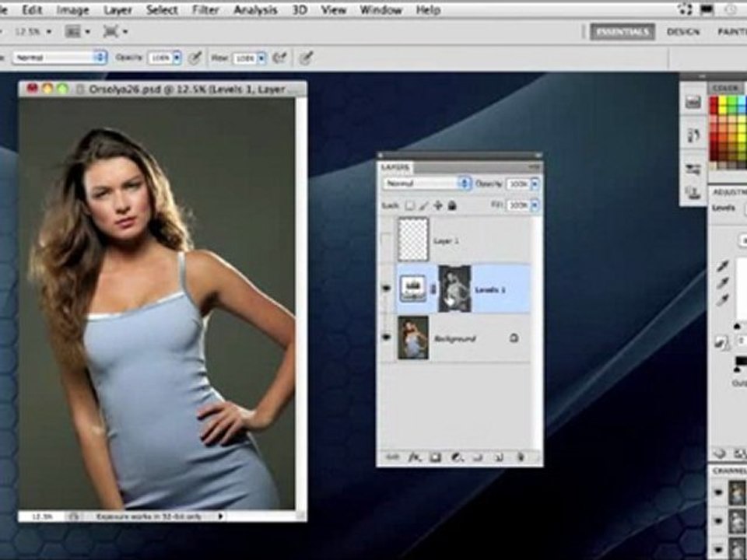Screen dimensions: 747x560
Task: Open the Layers panel options menu
Action: 535,167
